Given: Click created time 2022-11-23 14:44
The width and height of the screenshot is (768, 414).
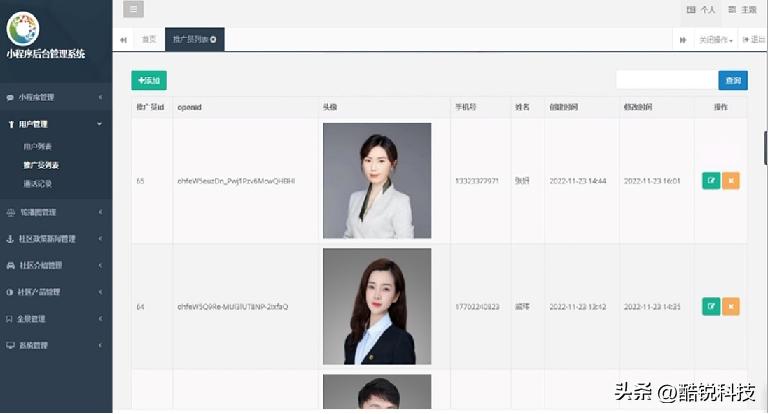Looking at the screenshot, I should [x=578, y=181].
